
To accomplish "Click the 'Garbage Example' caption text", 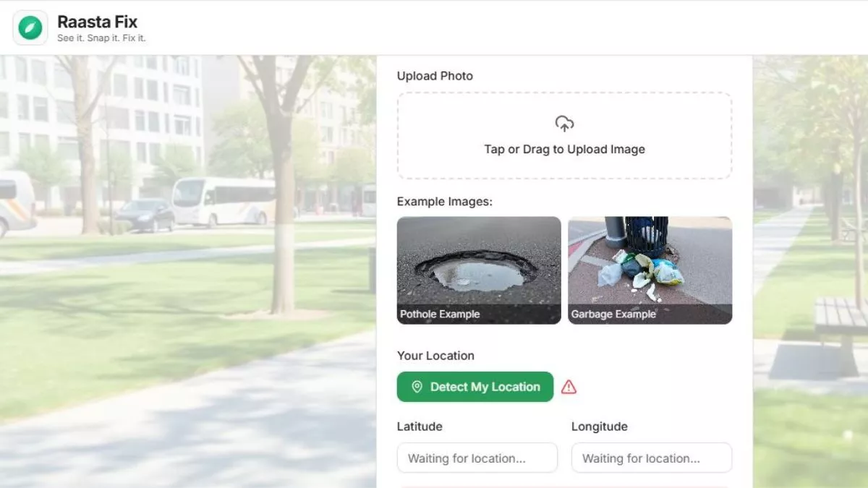I will (613, 314).
